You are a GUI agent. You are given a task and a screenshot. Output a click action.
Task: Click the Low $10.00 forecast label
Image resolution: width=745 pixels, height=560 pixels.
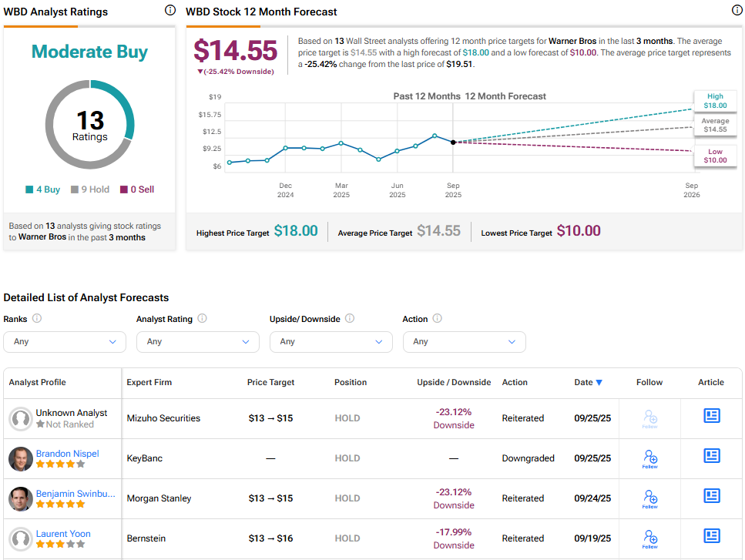pyautogui.click(x=715, y=156)
